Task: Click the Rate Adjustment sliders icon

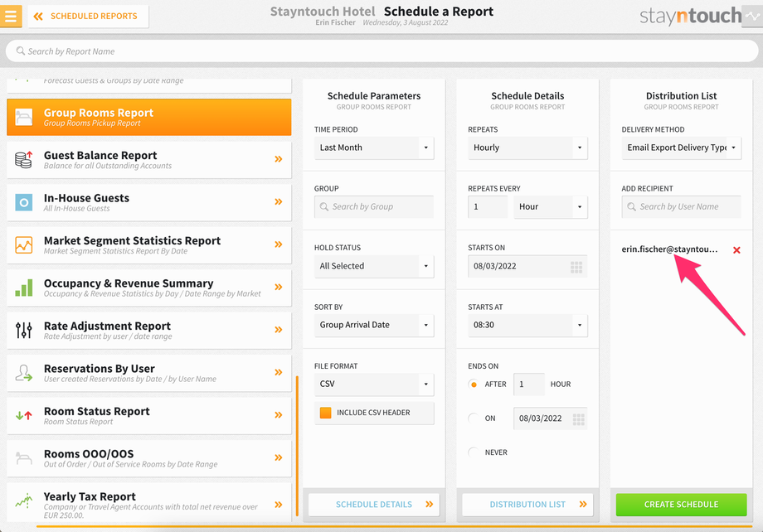Action: click(x=23, y=330)
